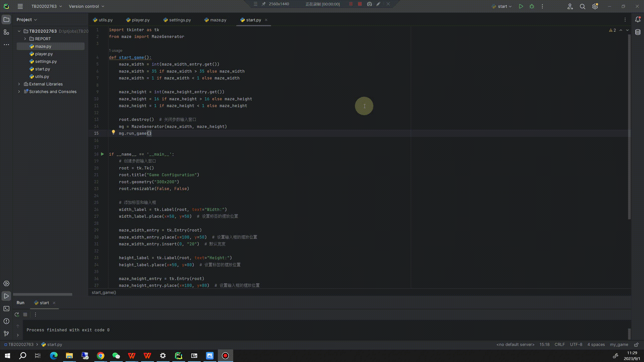Launch Chrome from the Windows taskbar
644x362 pixels.
click(100, 355)
